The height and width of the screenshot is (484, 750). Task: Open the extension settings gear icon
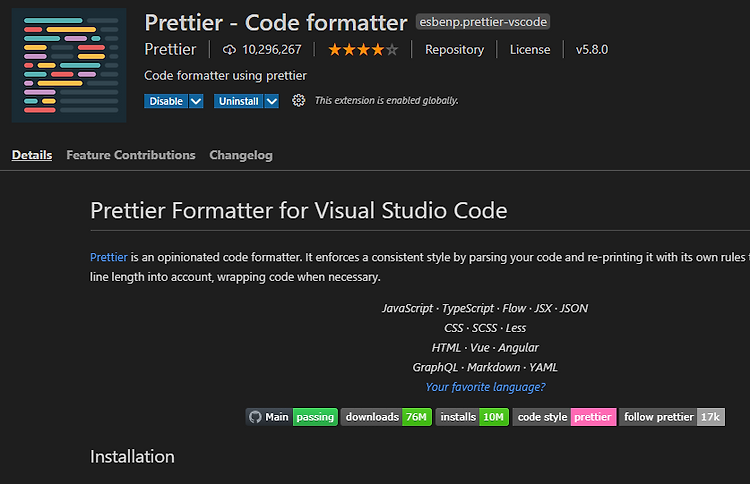pos(298,100)
